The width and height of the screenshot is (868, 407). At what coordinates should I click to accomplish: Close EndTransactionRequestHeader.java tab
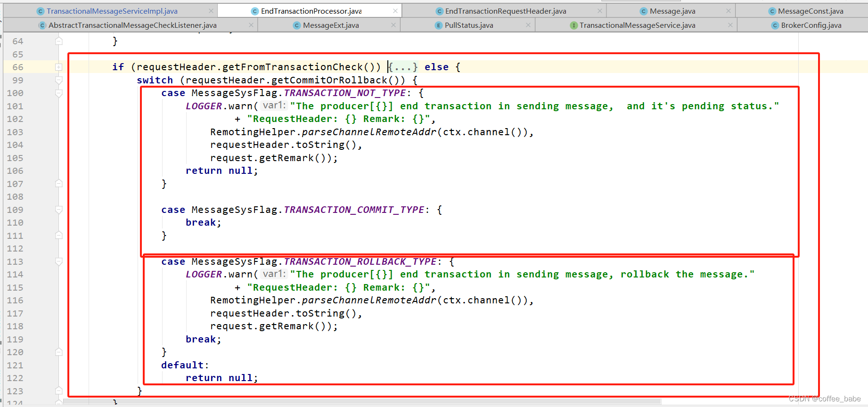tap(600, 11)
